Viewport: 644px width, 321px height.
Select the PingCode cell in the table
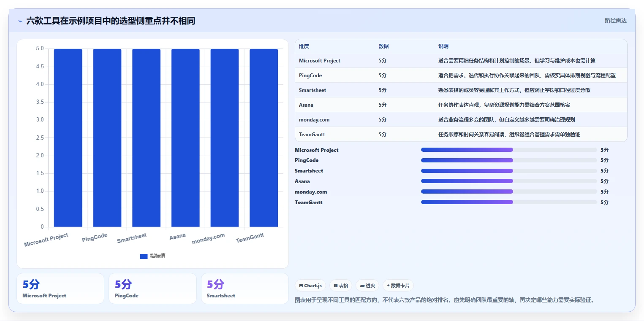point(310,76)
